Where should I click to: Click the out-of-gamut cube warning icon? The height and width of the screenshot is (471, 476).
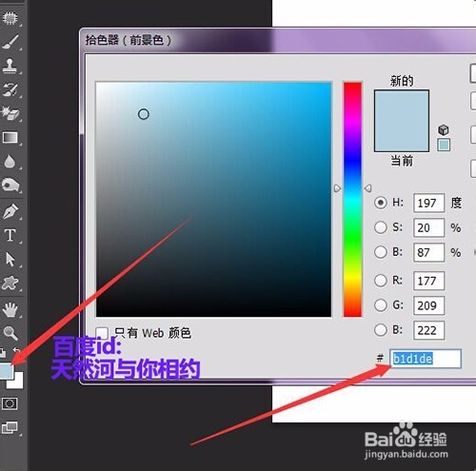click(444, 129)
